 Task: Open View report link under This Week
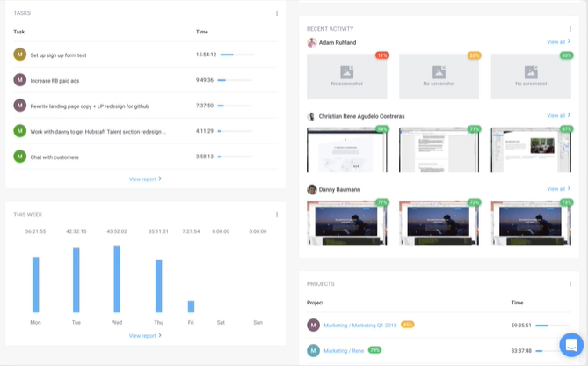click(x=145, y=335)
